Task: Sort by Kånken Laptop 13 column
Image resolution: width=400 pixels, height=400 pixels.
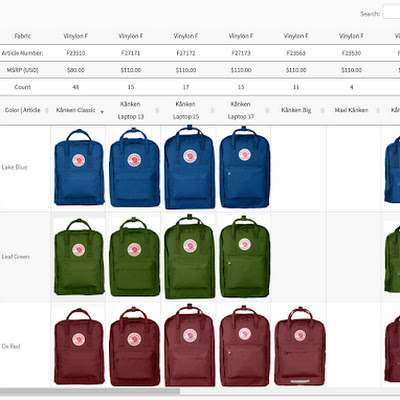Action: [133, 110]
